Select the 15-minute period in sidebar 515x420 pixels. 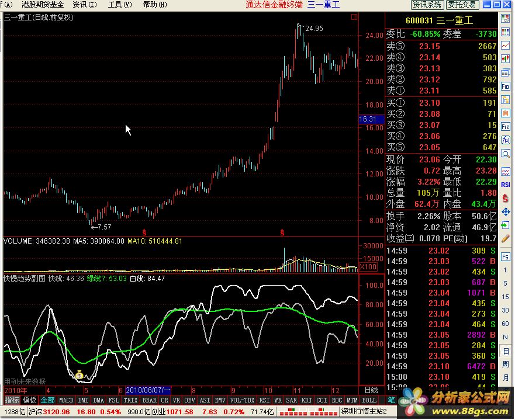[x=505, y=297]
